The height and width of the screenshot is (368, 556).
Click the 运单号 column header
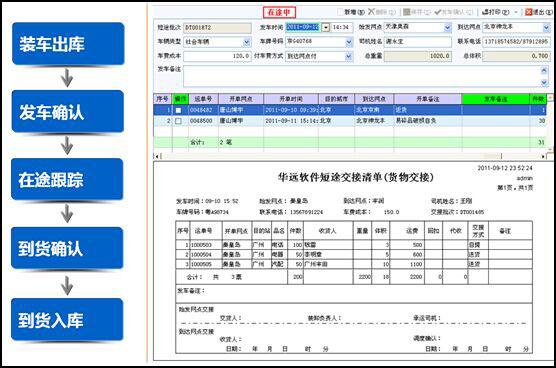pos(204,99)
